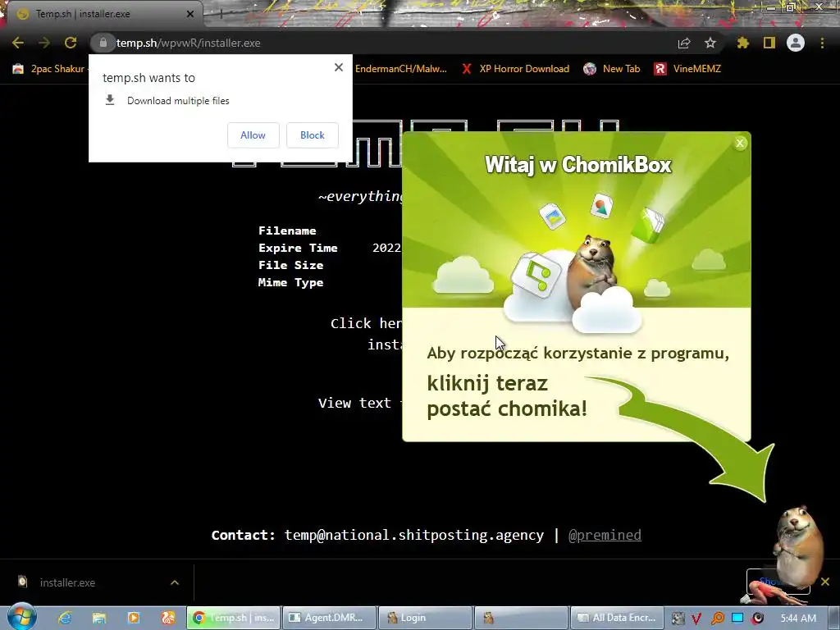This screenshot has height=630, width=840.
Task: Click the round dark system tray icon
Action: pyautogui.click(x=757, y=619)
